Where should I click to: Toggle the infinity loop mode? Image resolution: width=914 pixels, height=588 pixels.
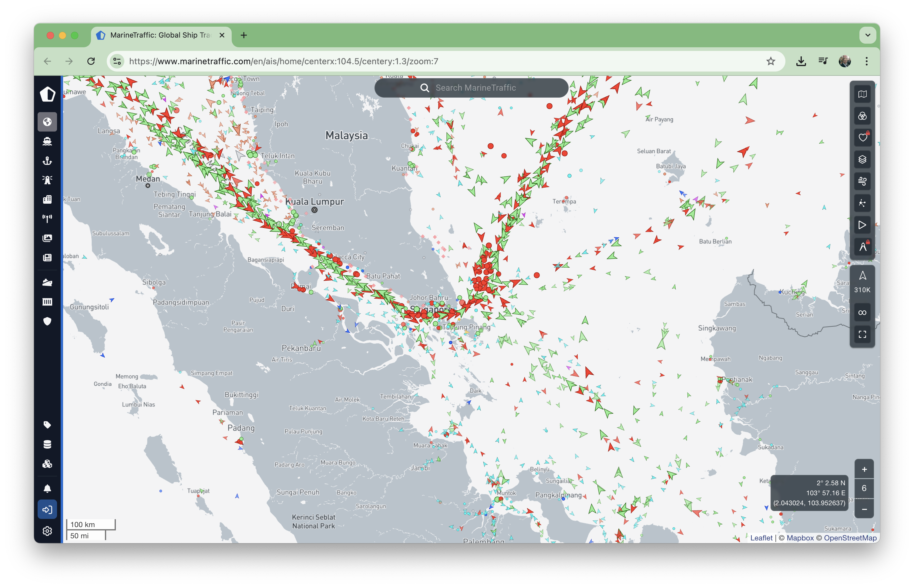point(862,312)
